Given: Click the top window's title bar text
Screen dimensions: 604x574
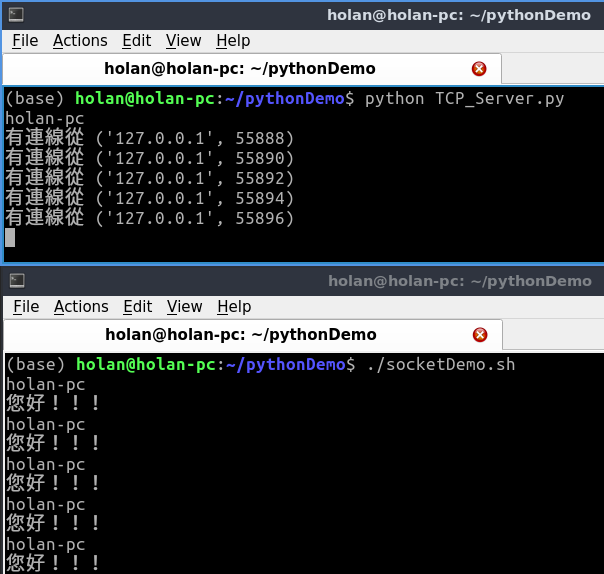Looking at the screenshot, I should [459, 15].
